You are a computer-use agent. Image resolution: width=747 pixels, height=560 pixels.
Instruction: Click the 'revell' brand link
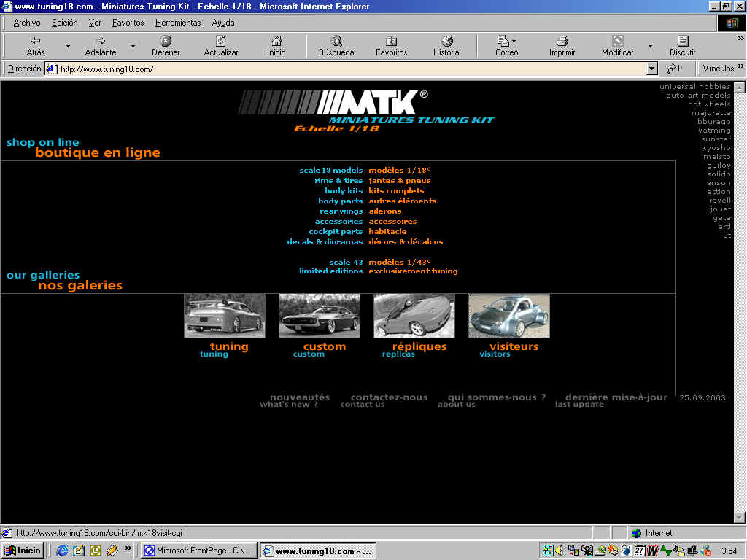point(719,200)
